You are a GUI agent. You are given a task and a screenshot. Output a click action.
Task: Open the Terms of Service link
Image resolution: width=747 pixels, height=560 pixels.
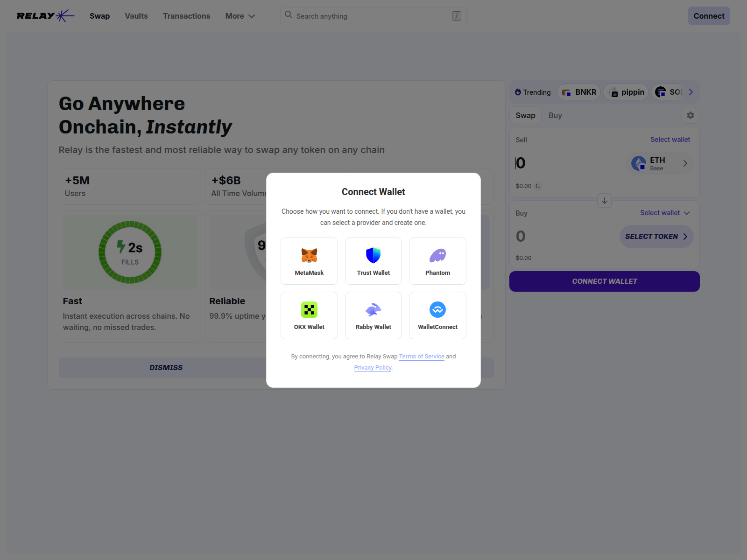click(x=421, y=357)
